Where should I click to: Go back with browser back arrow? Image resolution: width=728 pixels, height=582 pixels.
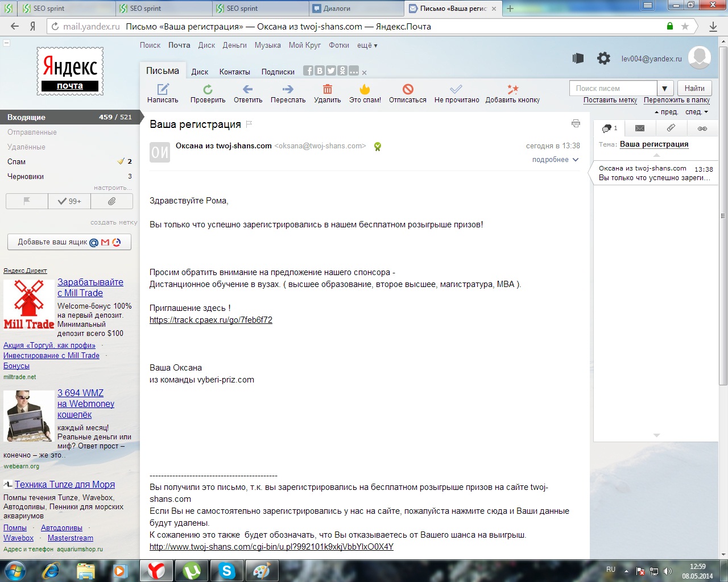15,26
